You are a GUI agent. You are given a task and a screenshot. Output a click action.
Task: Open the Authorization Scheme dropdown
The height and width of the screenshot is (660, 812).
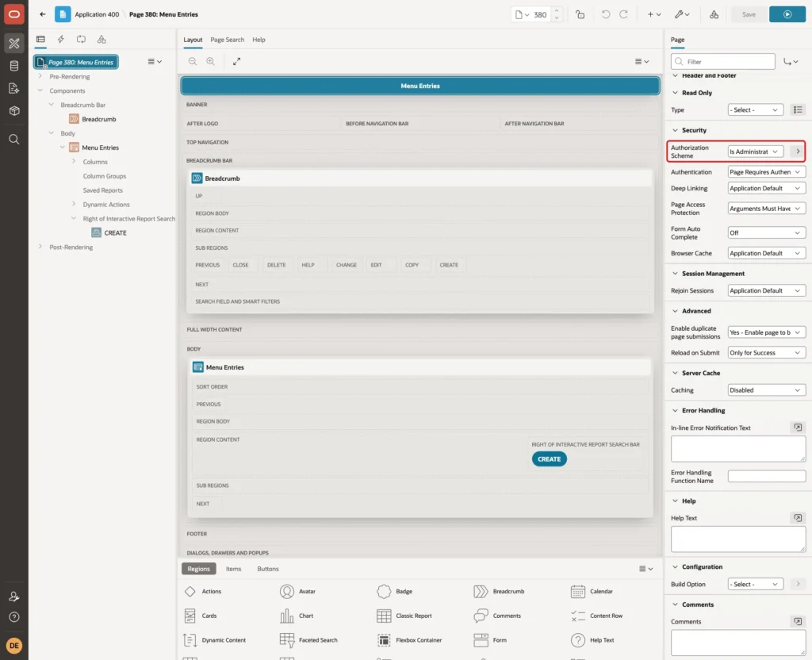(755, 152)
